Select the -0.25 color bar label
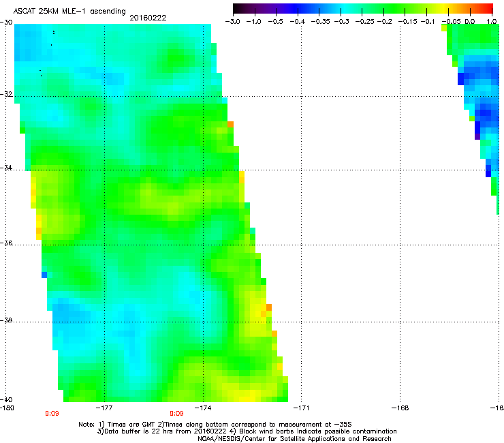Screen dimensions: 504x443 click(x=365, y=22)
